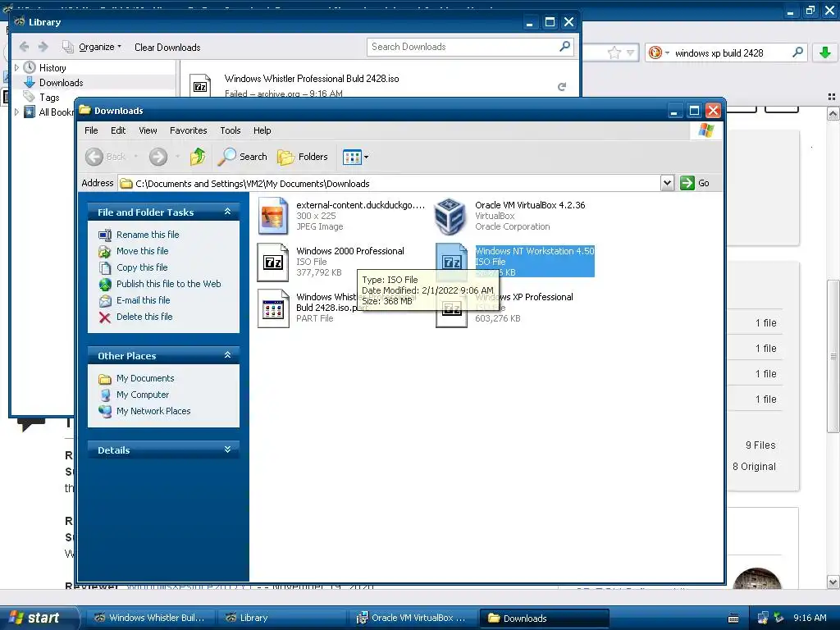
Task: Click the green Go arrow button
Action: (x=687, y=183)
